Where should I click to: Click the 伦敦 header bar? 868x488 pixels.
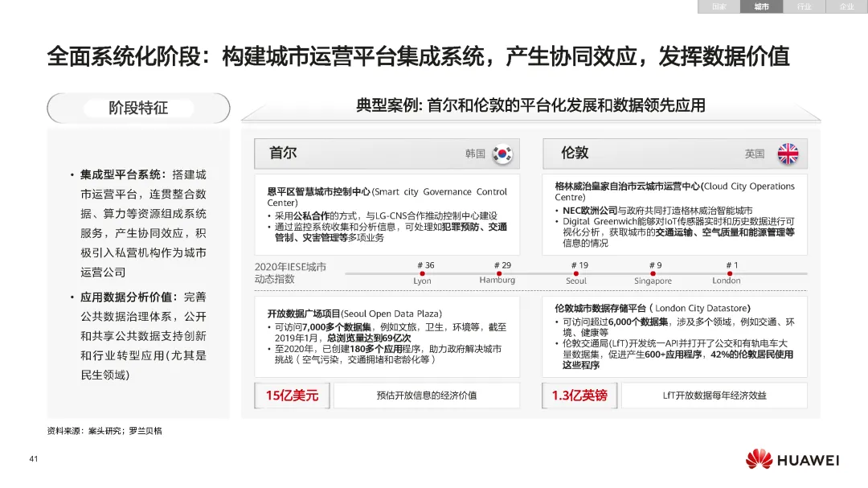click(x=675, y=154)
